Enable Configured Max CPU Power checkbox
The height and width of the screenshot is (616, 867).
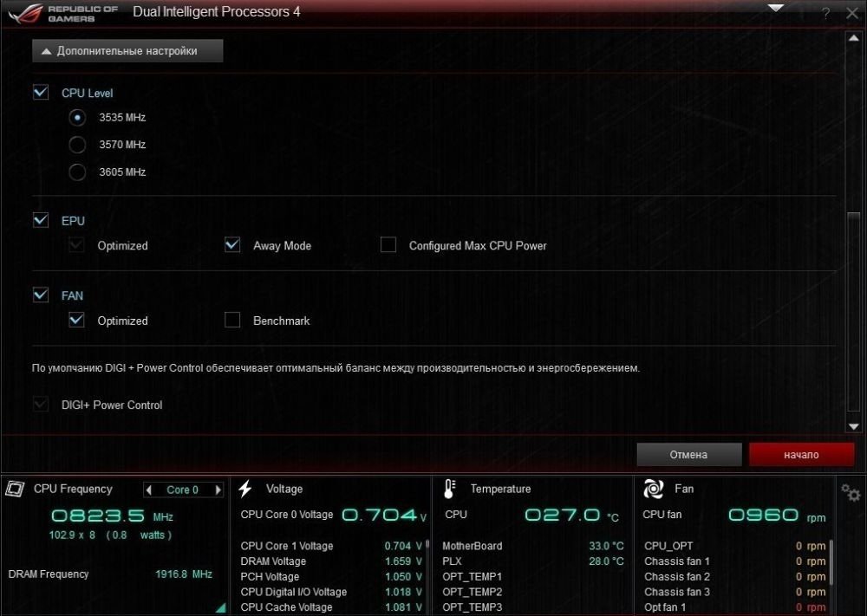[388, 244]
